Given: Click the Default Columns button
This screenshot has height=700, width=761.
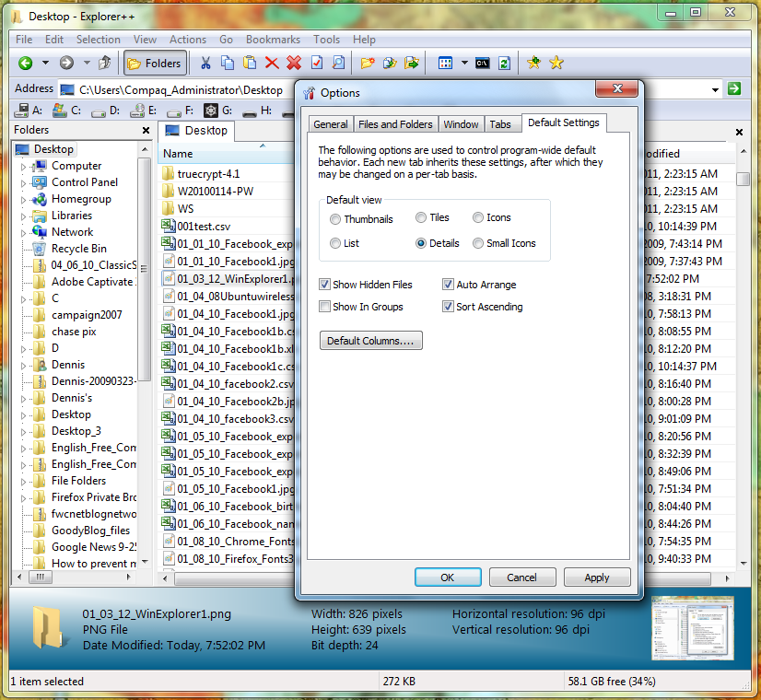Looking at the screenshot, I should pos(370,341).
